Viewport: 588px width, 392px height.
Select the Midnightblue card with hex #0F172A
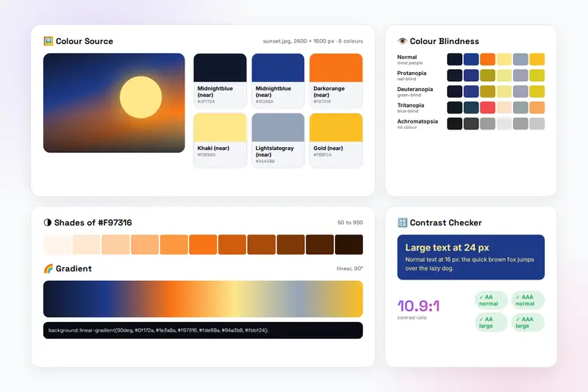(220, 81)
